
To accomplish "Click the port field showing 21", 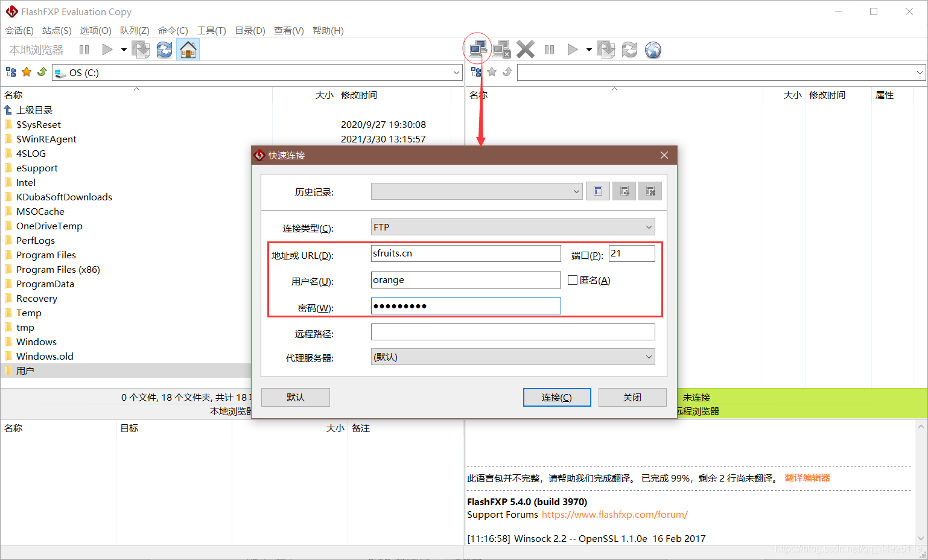I will coord(632,253).
